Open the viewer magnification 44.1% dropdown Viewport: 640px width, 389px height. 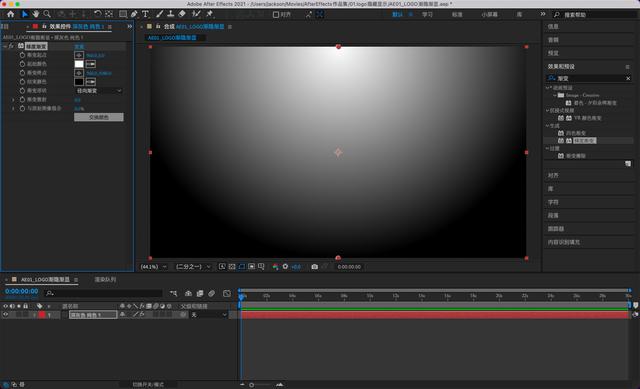click(x=153, y=267)
